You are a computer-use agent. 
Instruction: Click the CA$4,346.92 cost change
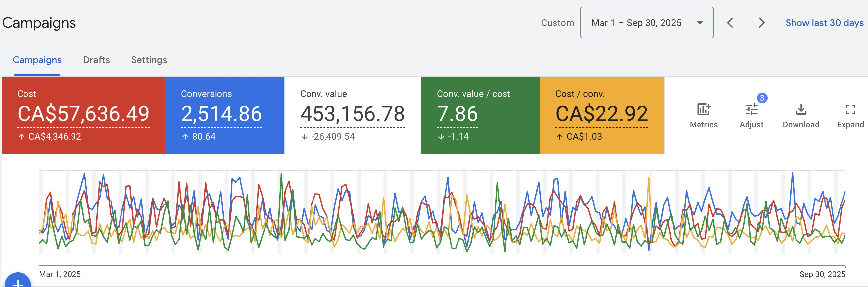(55, 136)
